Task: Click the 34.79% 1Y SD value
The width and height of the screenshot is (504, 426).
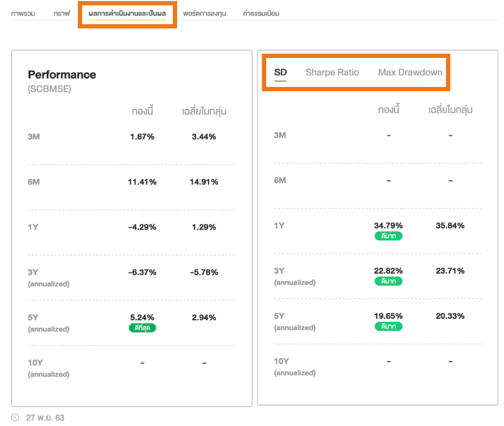Action: tap(389, 225)
